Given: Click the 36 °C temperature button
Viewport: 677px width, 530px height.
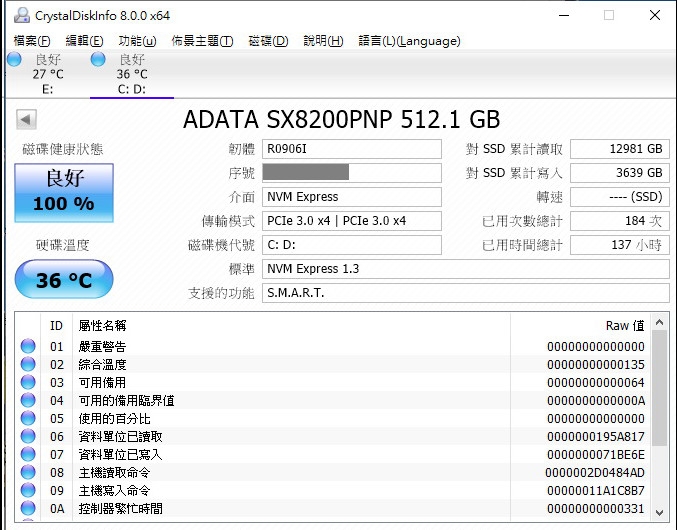Looking at the screenshot, I should pyautogui.click(x=64, y=279).
